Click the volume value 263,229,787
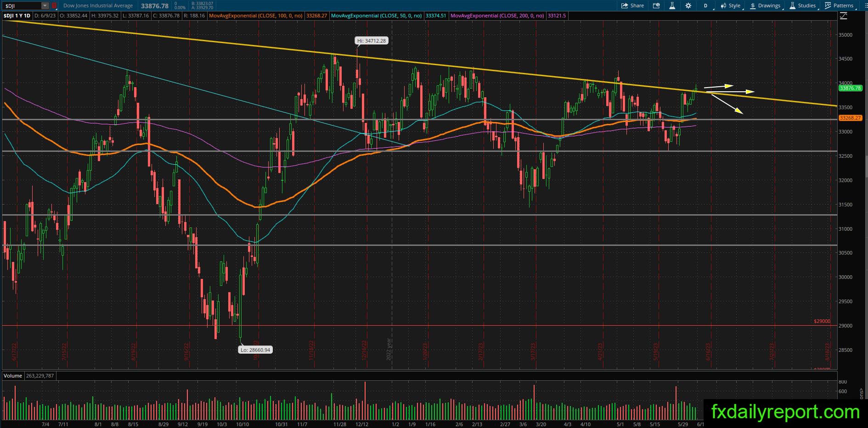The image size is (868, 428). [40, 376]
